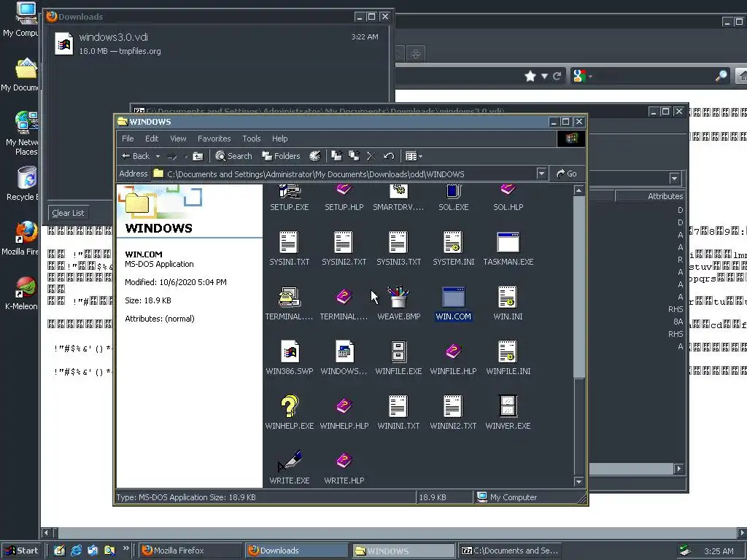This screenshot has width=747, height=560.
Task: Expand the Address bar dropdown
Action: click(541, 174)
